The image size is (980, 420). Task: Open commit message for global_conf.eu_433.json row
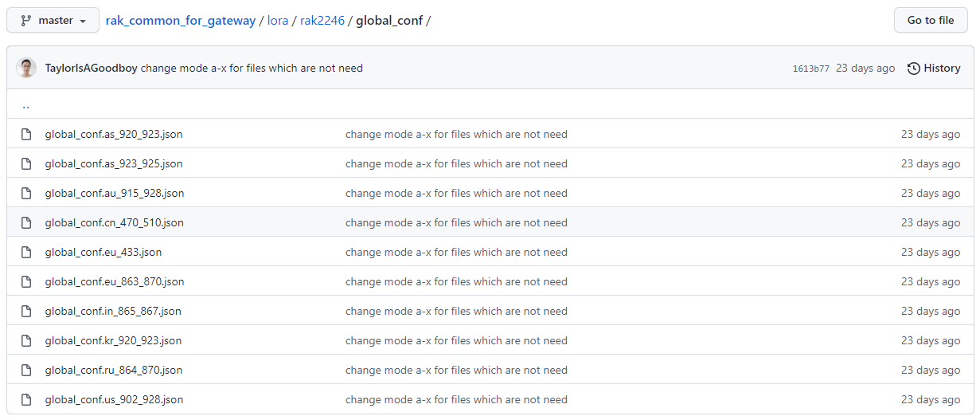click(456, 252)
